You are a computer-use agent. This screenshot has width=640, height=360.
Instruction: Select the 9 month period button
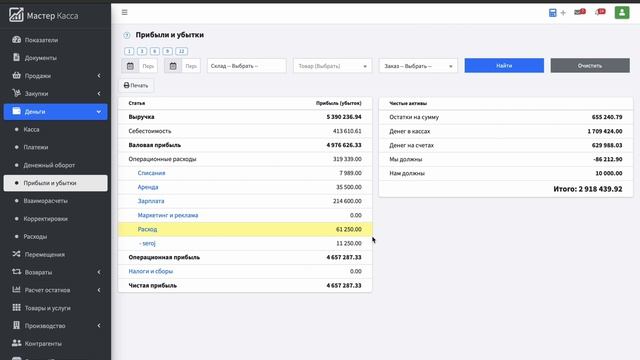coord(167,51)
